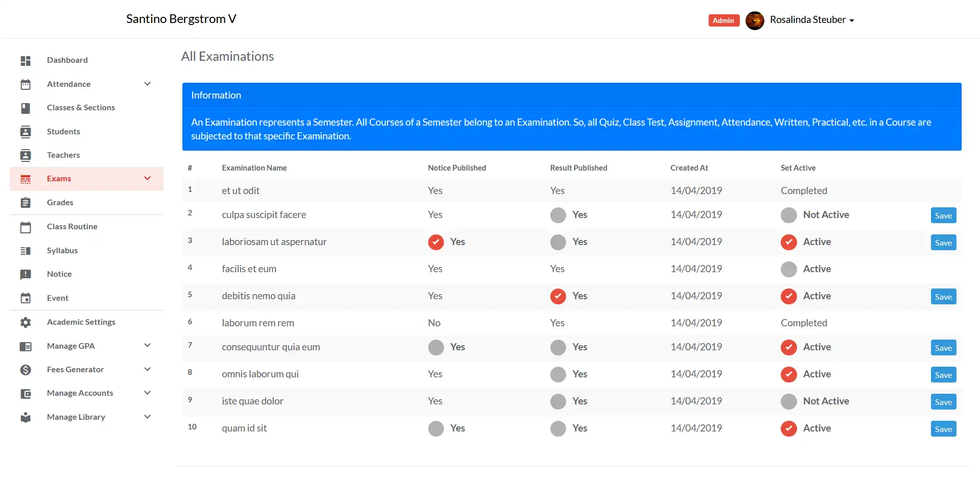Viewport: 980px width, 504px height.
Task: Expand the Manage GPA submenu chevron
Action: (x=147, y=346)
